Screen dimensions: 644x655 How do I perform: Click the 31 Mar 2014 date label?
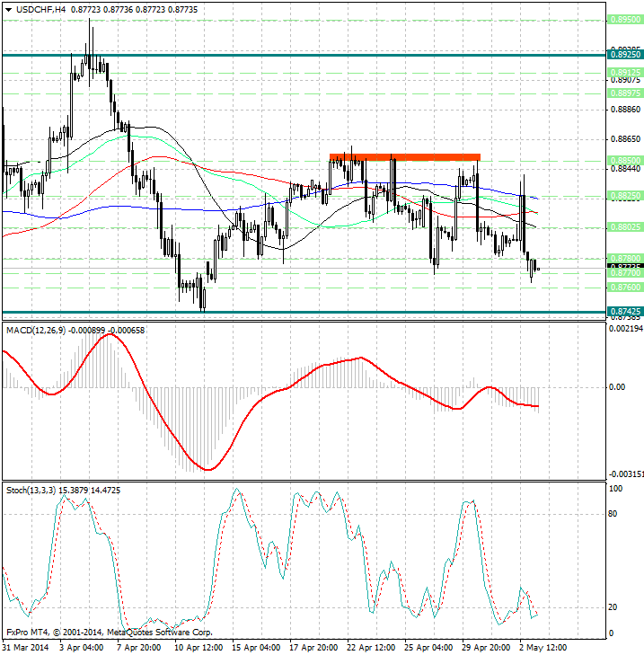(x=26, y=647)
